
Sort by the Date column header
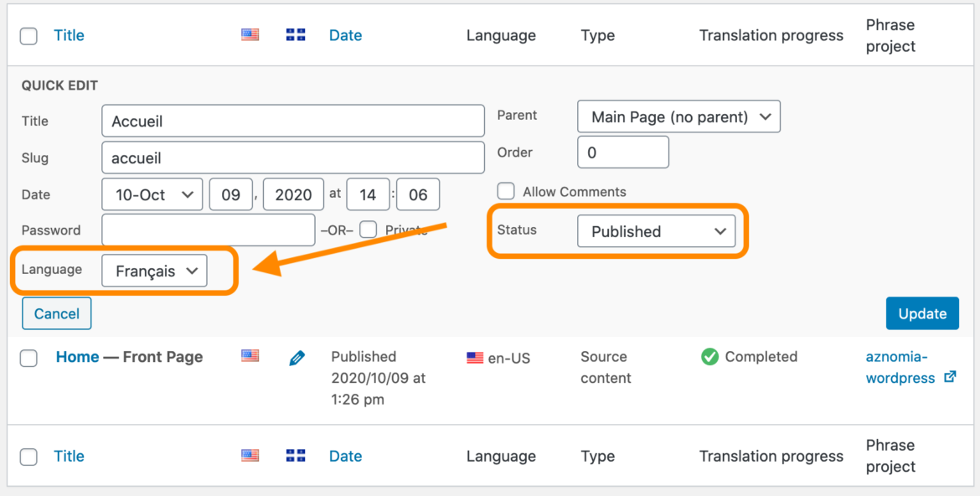pos(345,34)
